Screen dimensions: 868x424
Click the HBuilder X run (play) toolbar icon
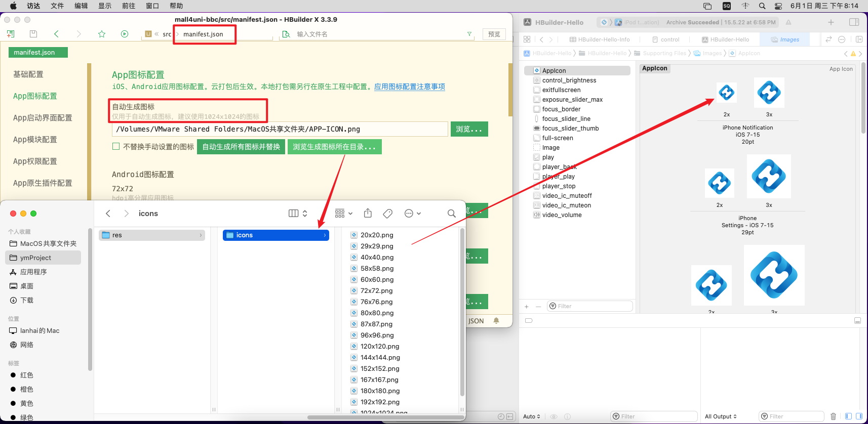click(x=125, y=34)
